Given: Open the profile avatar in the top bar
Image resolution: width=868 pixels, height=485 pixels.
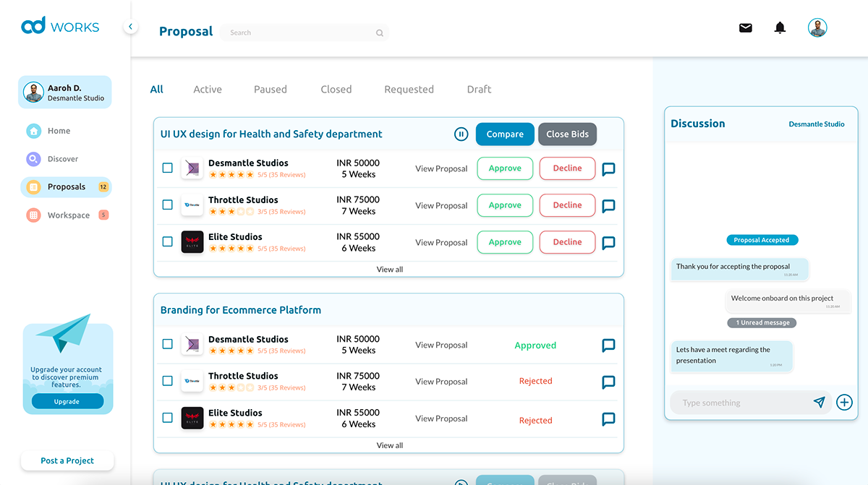Looking at the screenshot, I should [x=817, y=27].
